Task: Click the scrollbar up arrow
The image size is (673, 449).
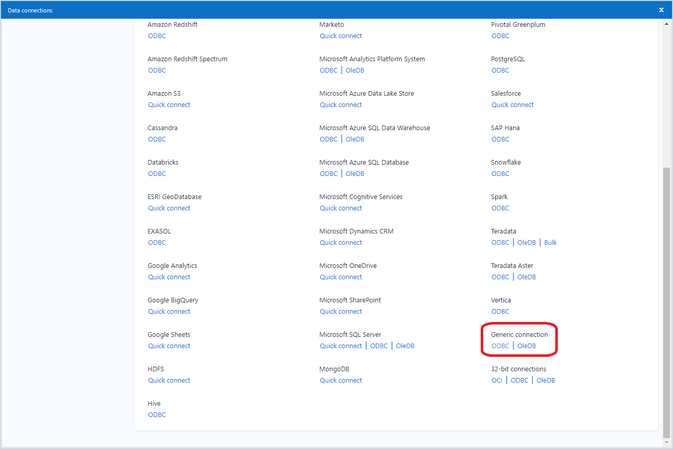Action: pyautogui.click(x=666, y=24)
